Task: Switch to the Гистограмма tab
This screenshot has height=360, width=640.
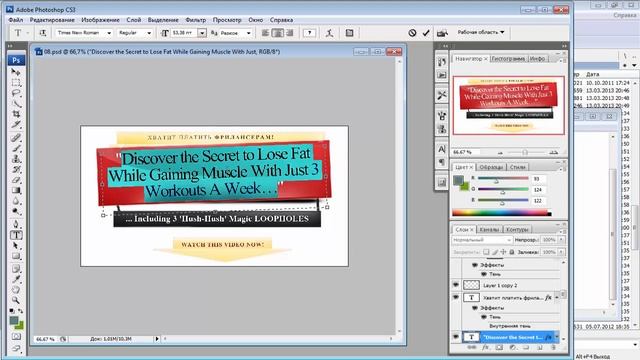Action: click(508, 59)
